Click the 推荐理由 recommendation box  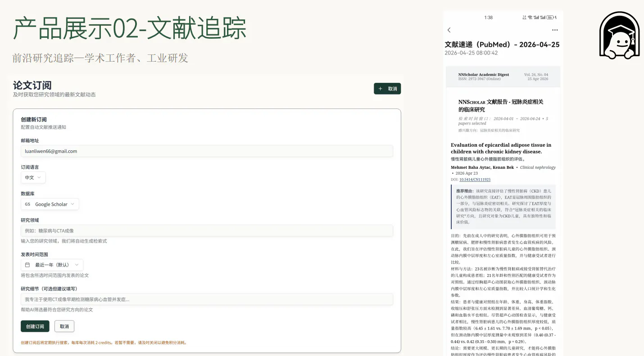[x=503, y=207]
